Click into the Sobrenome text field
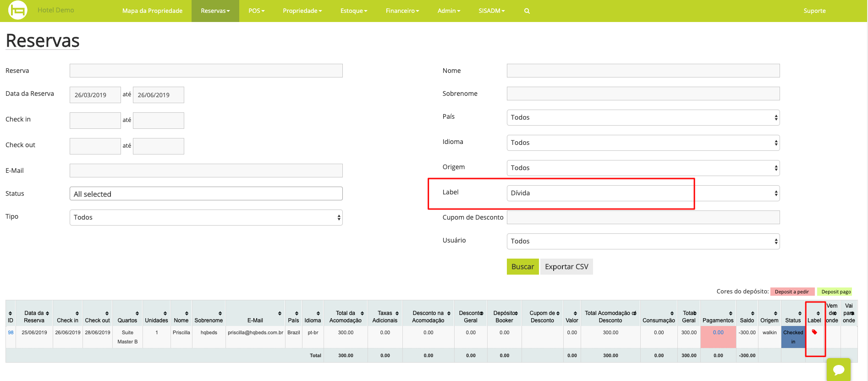 coord(643,94)
